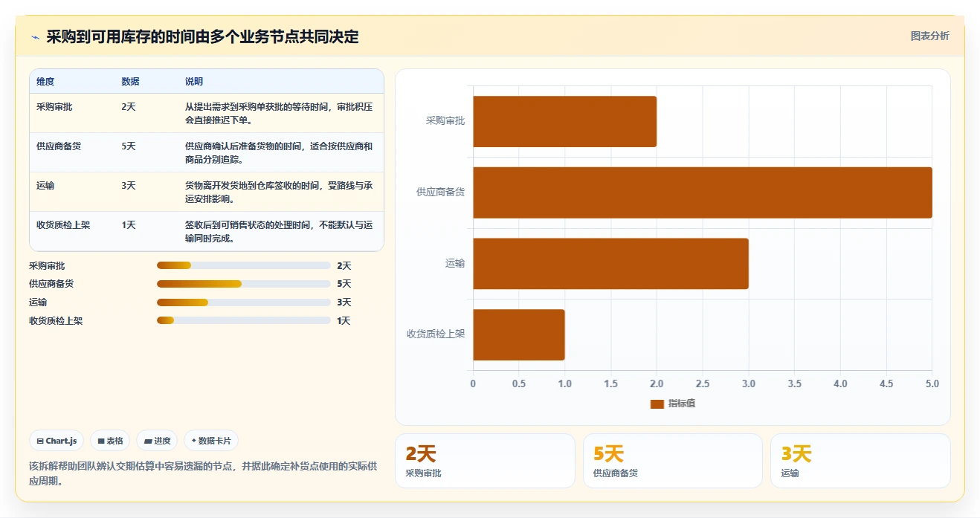
Task: Click the 供应商备货 progress bar
Action: pyautogui.click(x=244, y=284)
